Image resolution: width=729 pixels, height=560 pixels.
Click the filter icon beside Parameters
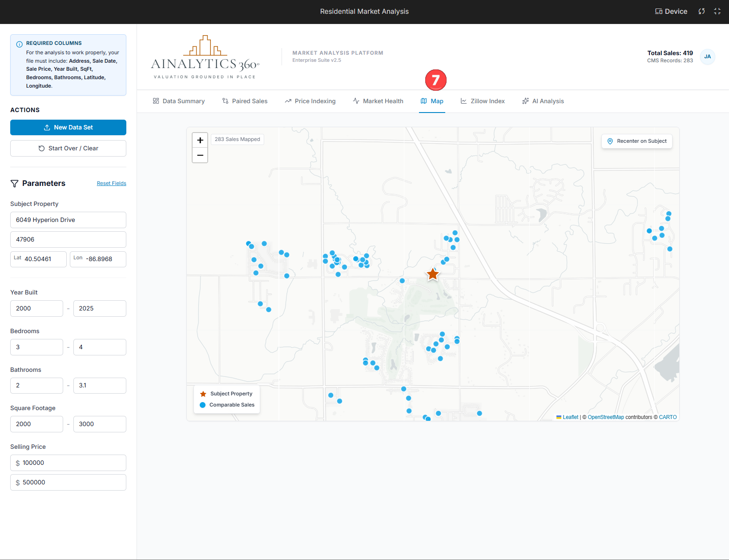(x=15, y=184)
